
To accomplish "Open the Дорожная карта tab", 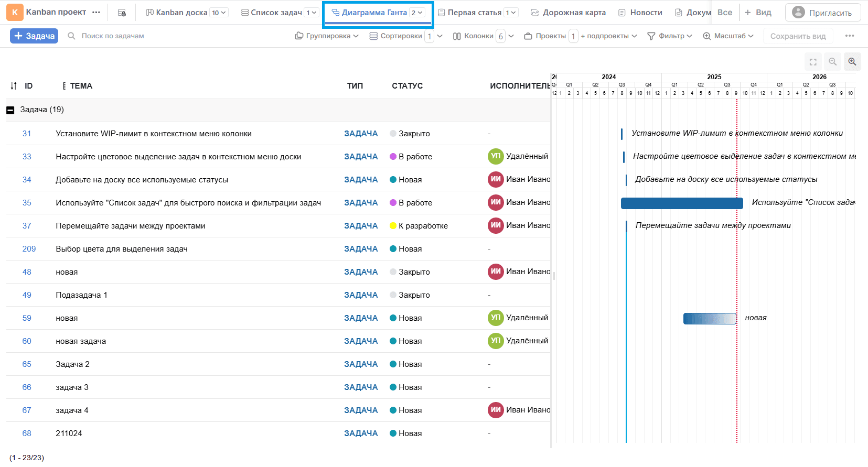I will (568, 13).
